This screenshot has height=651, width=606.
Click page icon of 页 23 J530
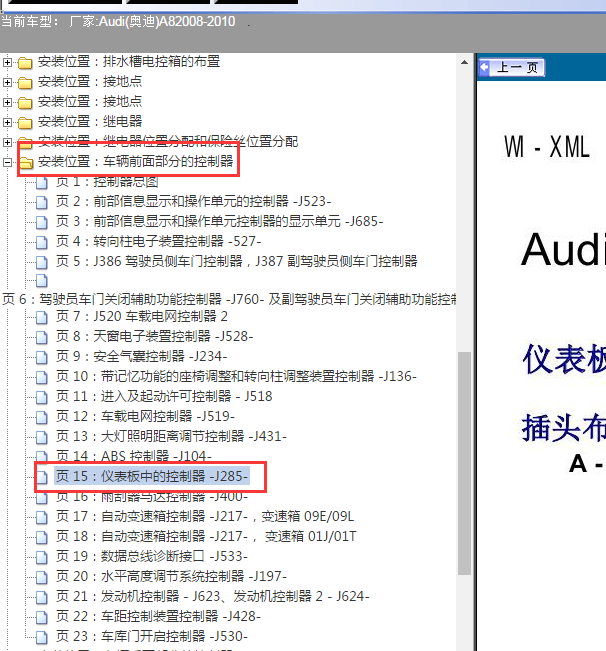[42, 636]
